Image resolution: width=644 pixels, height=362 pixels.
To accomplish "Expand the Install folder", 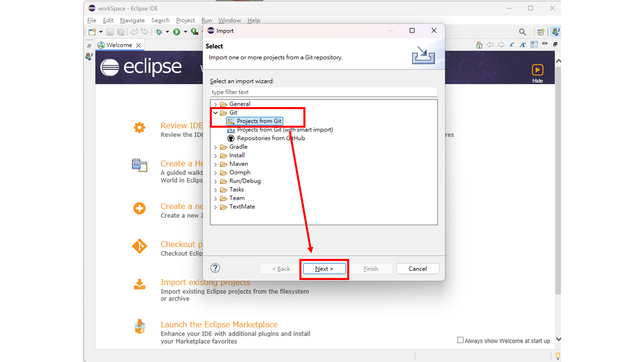I will [215, 156].
